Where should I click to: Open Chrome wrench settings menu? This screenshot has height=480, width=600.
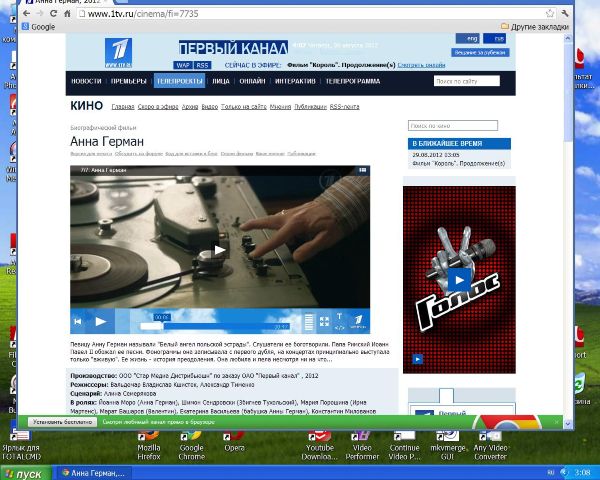[x=565, y=14]
